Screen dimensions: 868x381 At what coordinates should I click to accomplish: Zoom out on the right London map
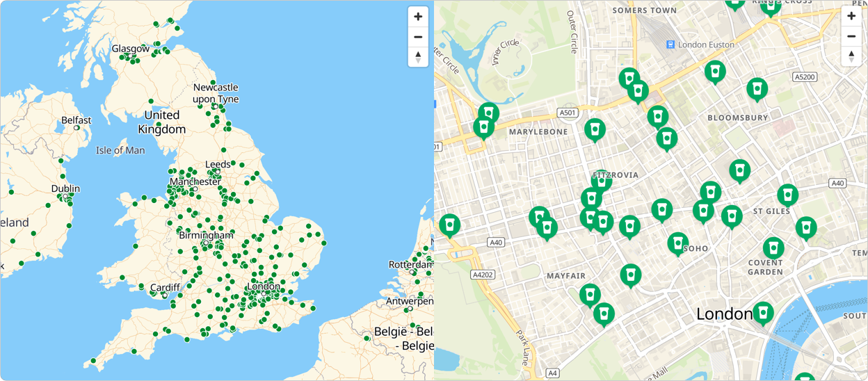pos(851,37)
